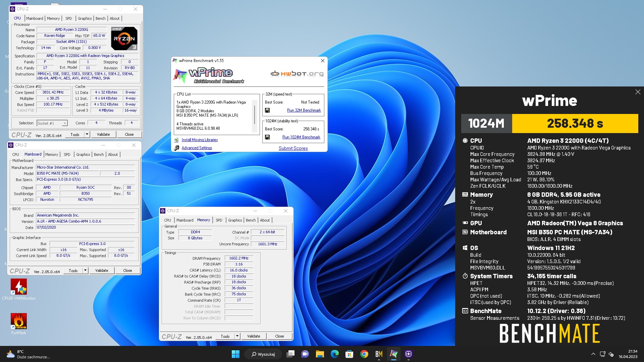Open the Teams chat taskbar icon
644x362 pixels.
[305, 354]
